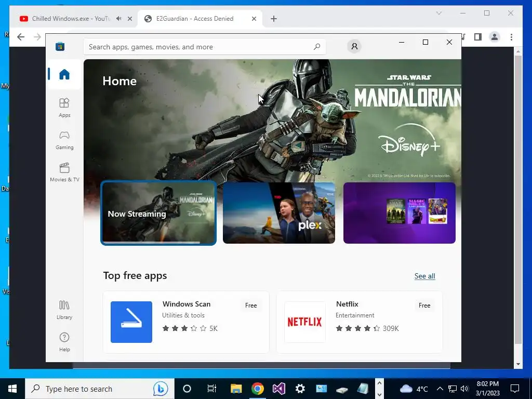Mute the YouTube tab audio icon

[x=119, y=19]
